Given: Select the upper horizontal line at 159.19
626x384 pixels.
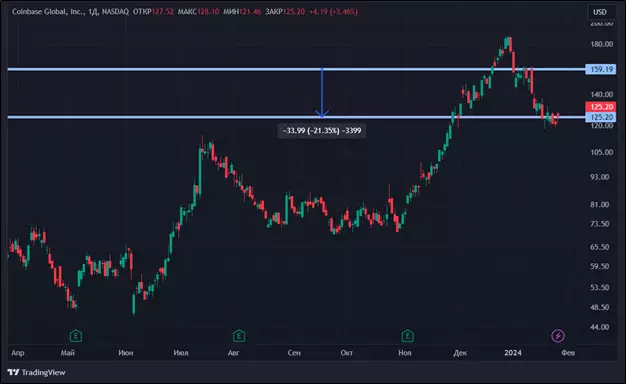Looking at the screenshot, I should [x=296, y=69].
